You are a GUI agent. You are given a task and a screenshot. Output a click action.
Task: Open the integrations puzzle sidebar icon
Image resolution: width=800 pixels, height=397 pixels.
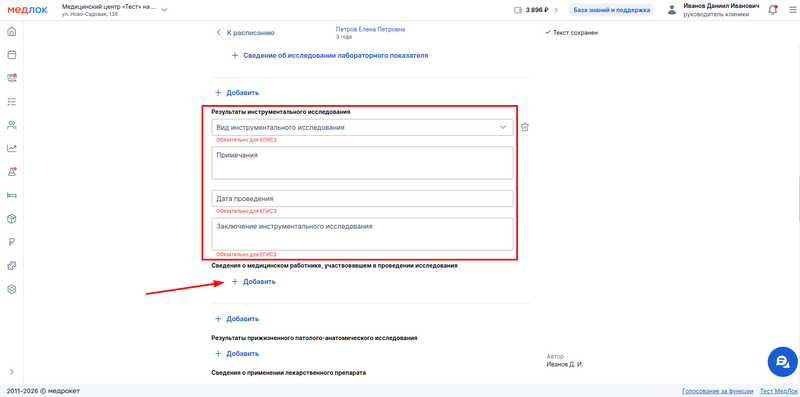(12, 266)
